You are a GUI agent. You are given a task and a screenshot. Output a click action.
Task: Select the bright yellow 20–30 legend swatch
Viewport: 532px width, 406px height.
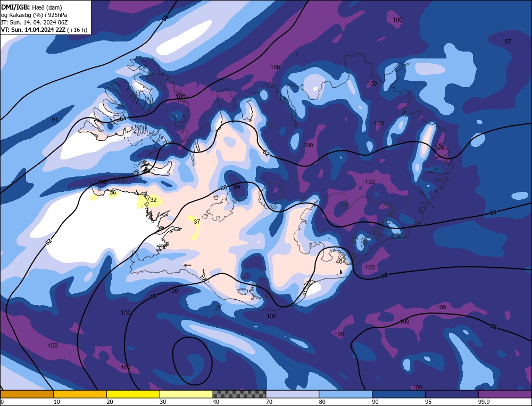133,394
